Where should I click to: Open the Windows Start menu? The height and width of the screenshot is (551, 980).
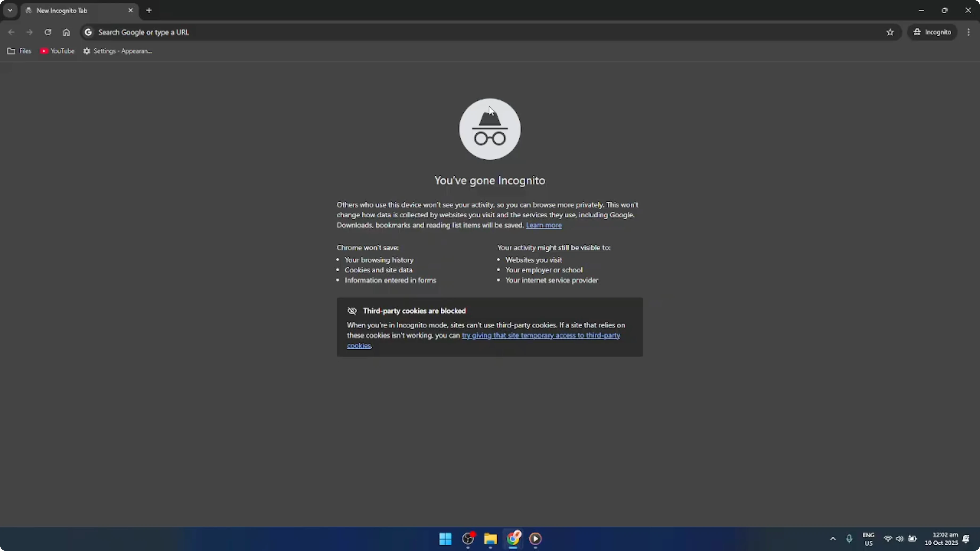(445, 539)
